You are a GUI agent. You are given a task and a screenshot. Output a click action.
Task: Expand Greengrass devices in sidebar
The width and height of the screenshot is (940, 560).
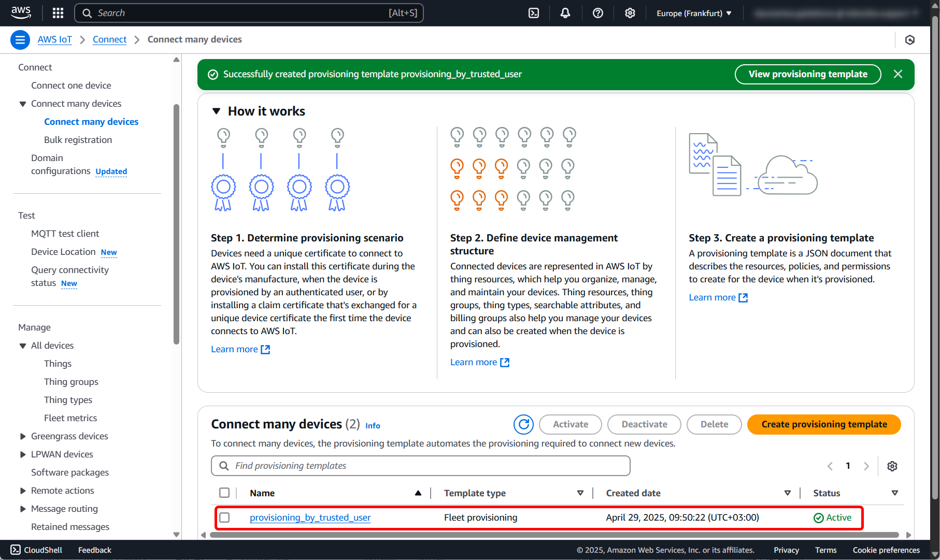point(23,436)
